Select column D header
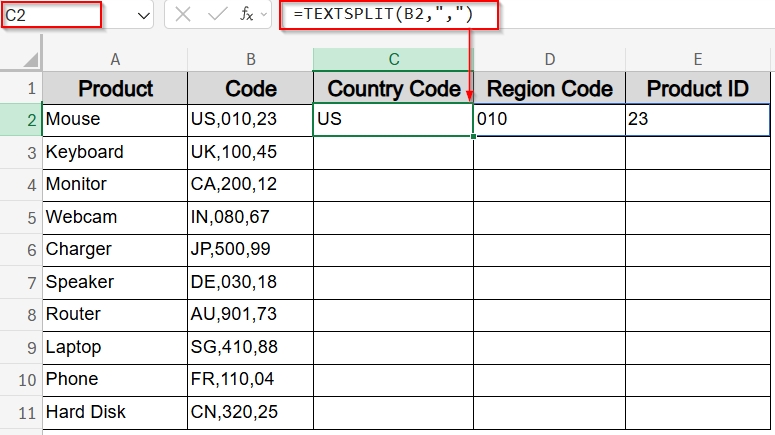This screenshot has height=435, width=775. coord(549,59)
